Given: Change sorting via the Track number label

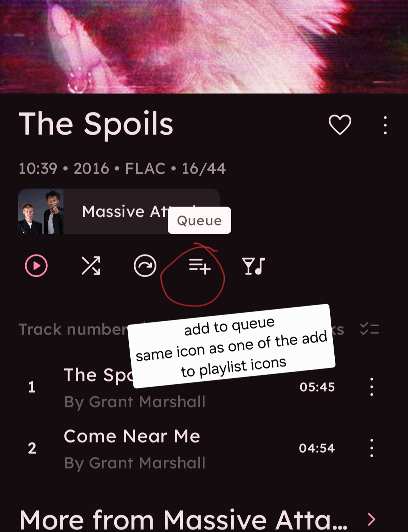Looking at the screenshot, I should point(74,329).
